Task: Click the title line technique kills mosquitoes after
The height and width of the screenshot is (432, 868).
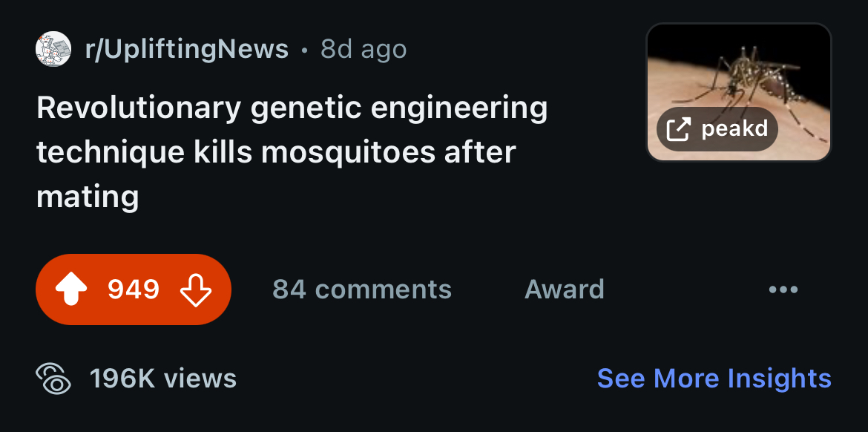Action: [276, 152]
